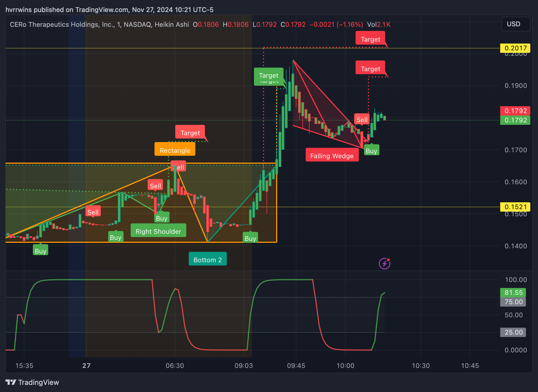This screenshot has height=392, width=538.
Task: Click the 10:45 time axis label
Action: (x=470, y=366)
